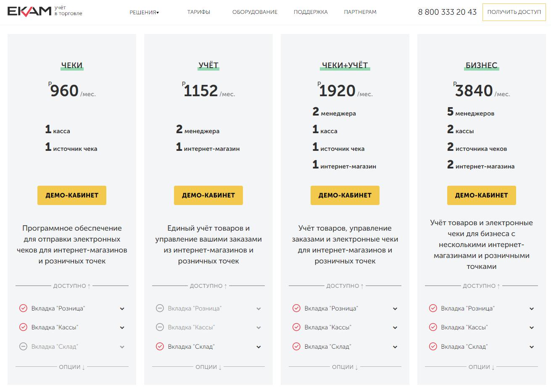The height and width of the screenshot is (392, 551).
Task: Expand Вкладка "Кассы" chevron in УЧЁТ plan
Action: [x=258, y=328]
